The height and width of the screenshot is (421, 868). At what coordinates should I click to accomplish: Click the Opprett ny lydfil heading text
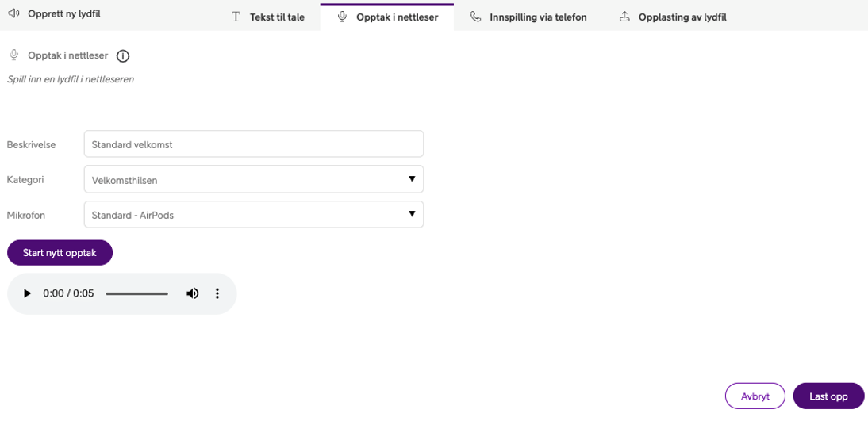click(64, 14)
